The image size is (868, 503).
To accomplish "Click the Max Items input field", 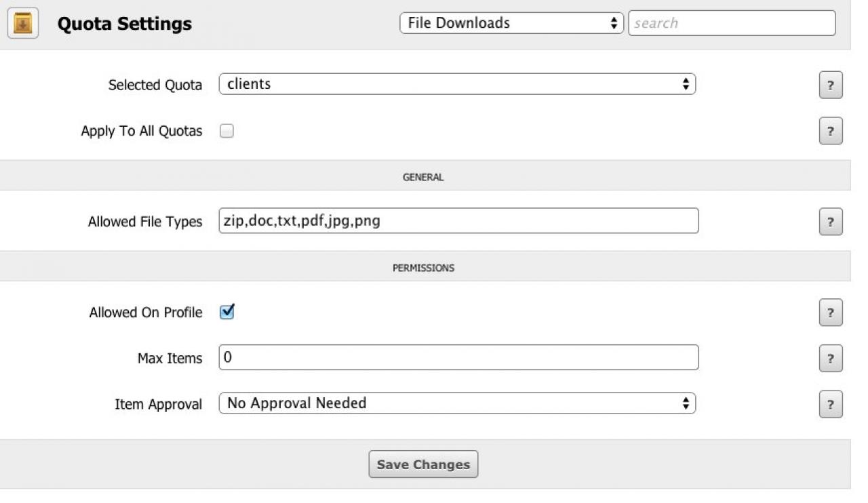I will tap(458, 357).
